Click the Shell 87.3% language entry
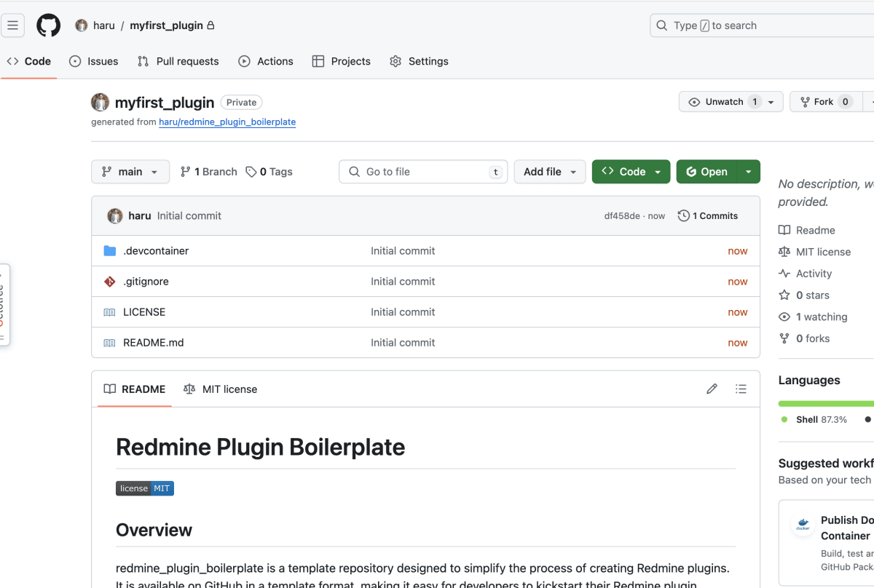 coord(814,420)
